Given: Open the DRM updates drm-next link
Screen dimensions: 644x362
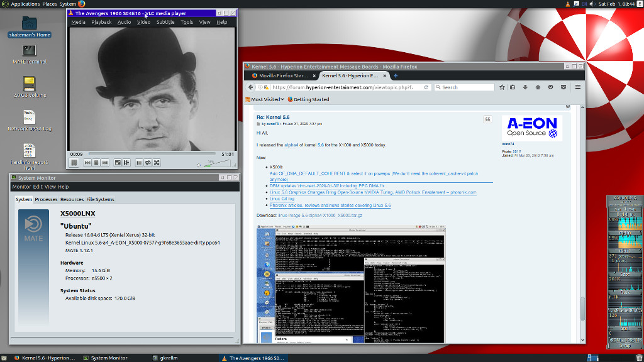Looking at the screenshot, I should point(327,186).
